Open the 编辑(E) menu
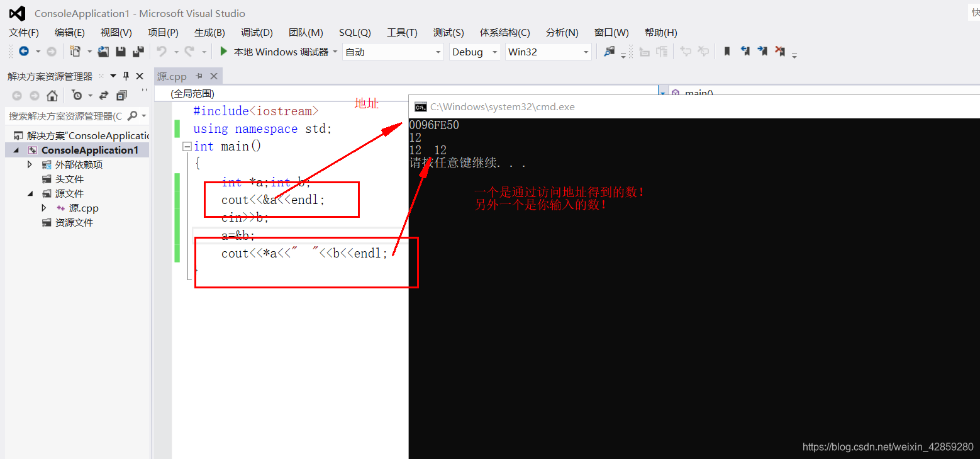 point(70,33)
